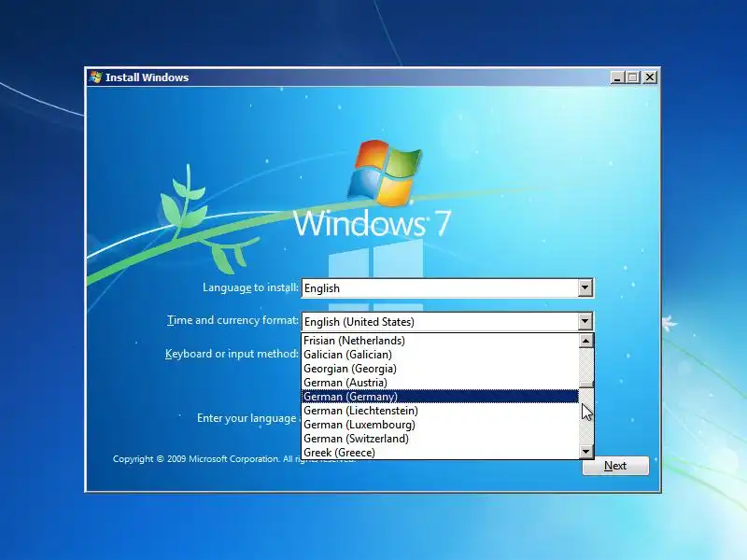Click the list's scroll up arrow
The width and height of the screenshot is (747, 560).
click(x=586, y=341)
